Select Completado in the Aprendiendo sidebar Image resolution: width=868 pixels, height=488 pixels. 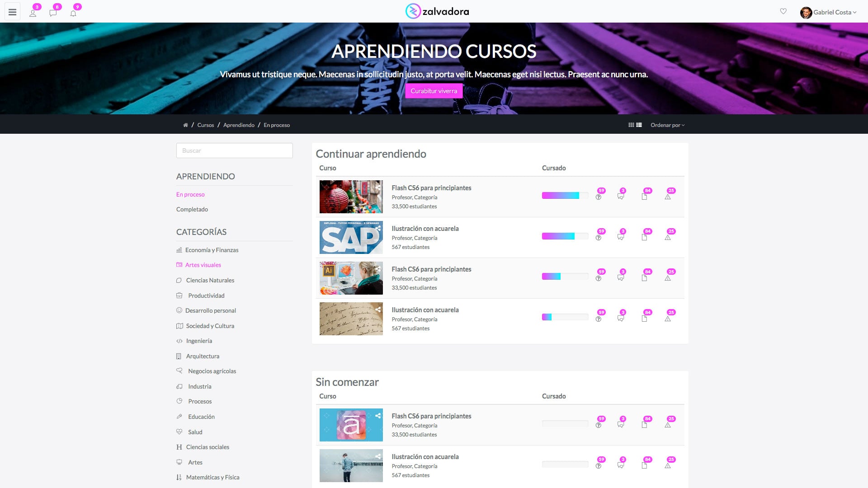point(192,209)
